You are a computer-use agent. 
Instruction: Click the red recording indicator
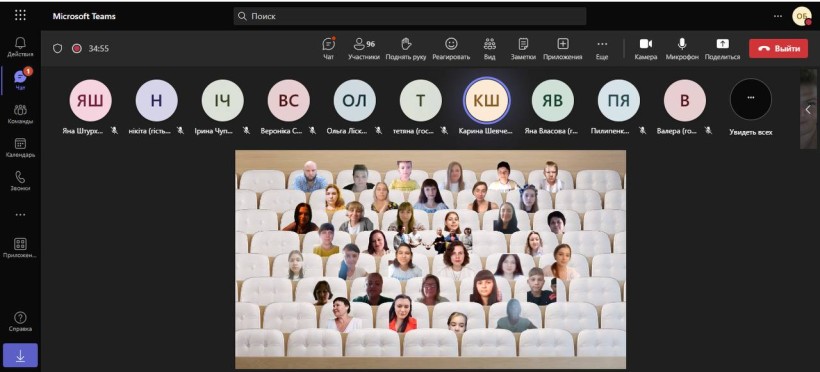tap(77, 49)
